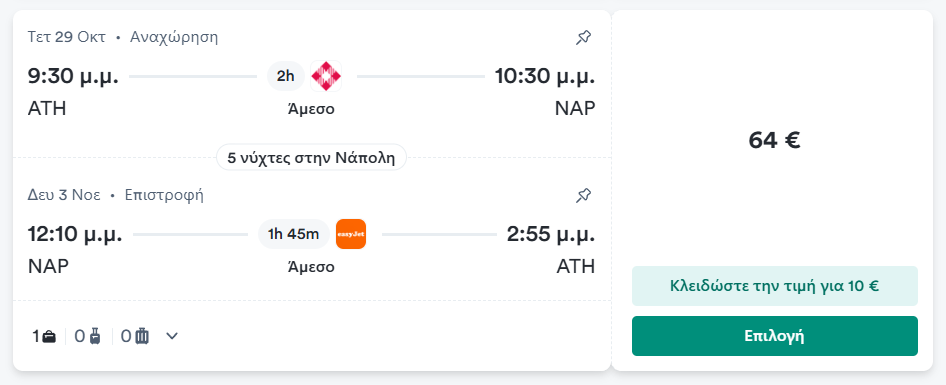946x385 pixels.
Task: Click Κλειδώστε την τιμή για 10 €
Action: coord(775,286)
